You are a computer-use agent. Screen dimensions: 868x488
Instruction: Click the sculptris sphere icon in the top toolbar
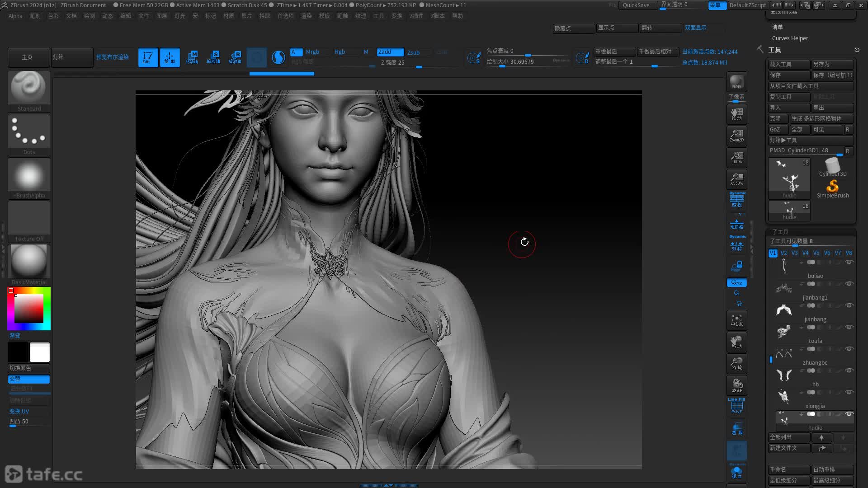[x=278, y=57]
